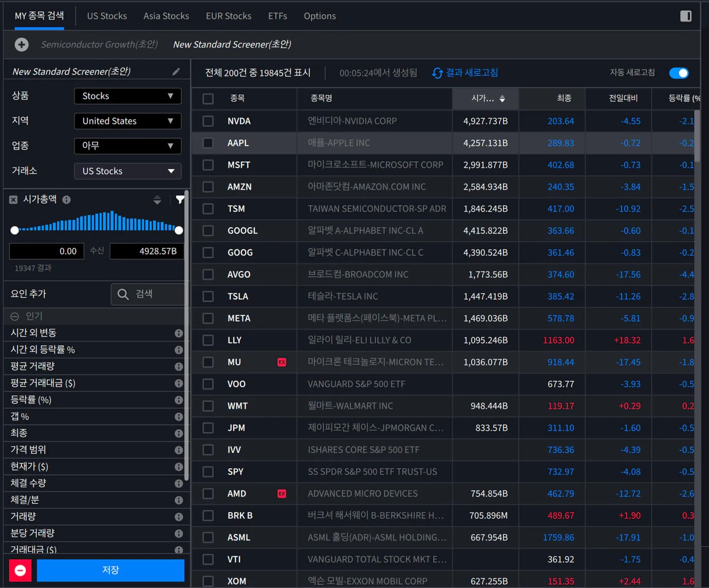
Task: Add the 시간 외 변동 factor
Action: coord(33,333)
